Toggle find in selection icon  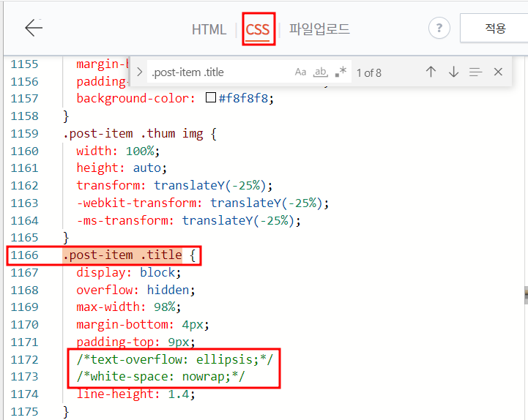475,72
